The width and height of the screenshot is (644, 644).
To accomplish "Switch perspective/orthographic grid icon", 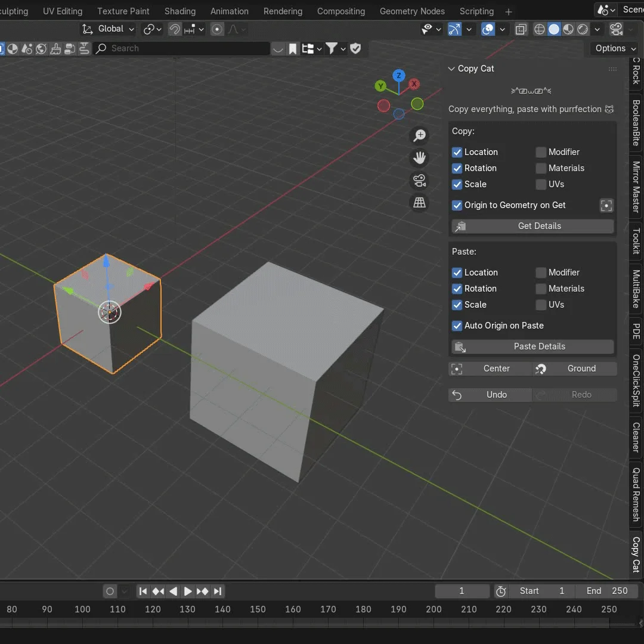I will [x=420, y=203].
